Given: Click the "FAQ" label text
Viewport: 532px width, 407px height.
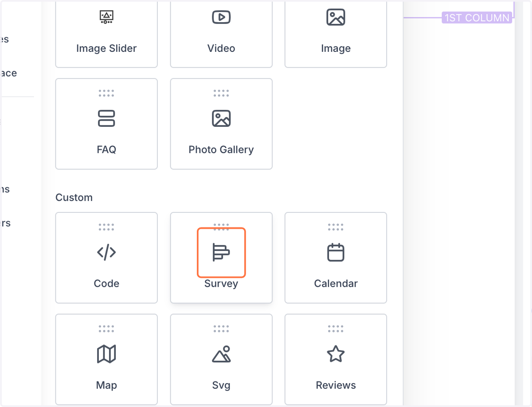Looking at the screenshot, I should [x=106, y=150].
